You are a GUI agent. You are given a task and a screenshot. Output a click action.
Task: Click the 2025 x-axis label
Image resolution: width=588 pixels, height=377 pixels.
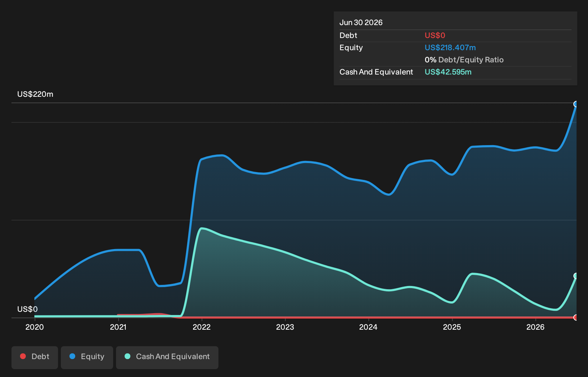click(452, 327)
